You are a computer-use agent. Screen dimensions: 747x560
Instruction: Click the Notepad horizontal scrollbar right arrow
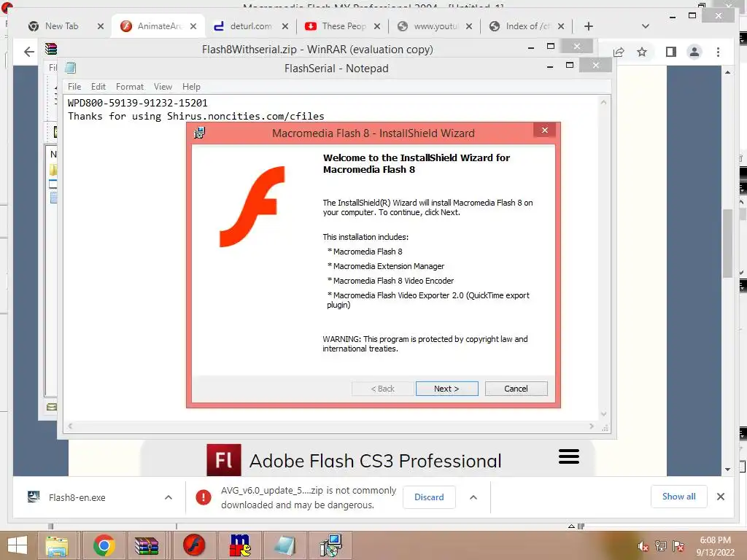click(x=592, y=426)
